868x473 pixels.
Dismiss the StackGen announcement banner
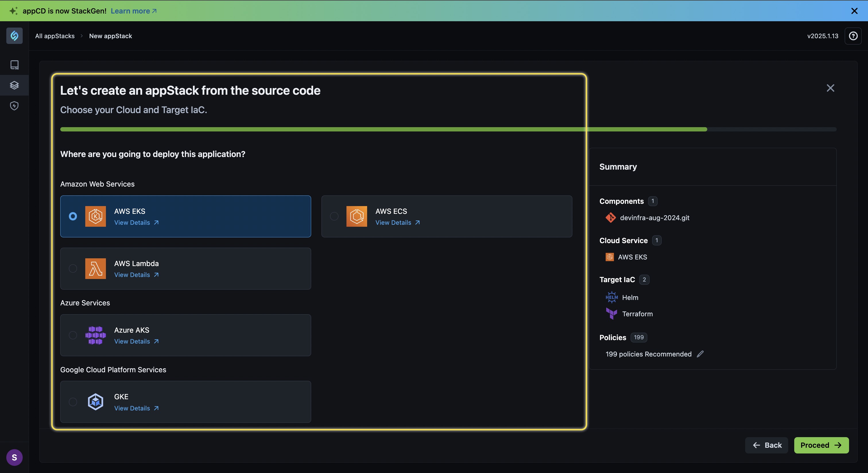[x=854, y=11]
